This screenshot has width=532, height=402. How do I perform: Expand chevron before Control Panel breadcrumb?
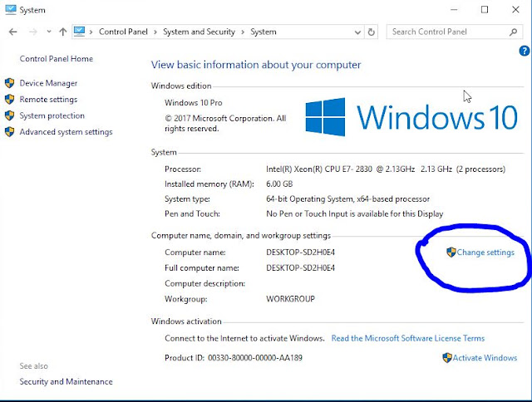point(91,32)
